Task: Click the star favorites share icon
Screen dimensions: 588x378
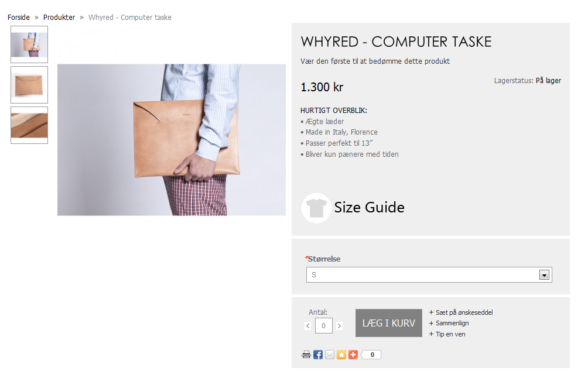Action: click(x=341, y=355)
